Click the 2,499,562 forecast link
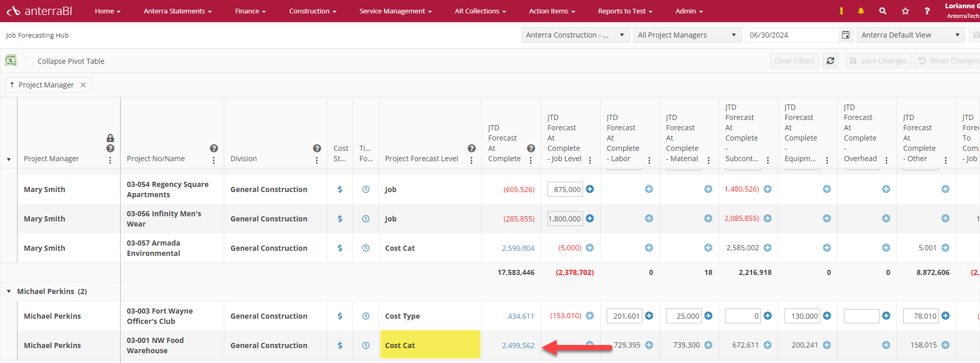Image resolution: width=980 pixels, height=363 pixels. [518, 345]
